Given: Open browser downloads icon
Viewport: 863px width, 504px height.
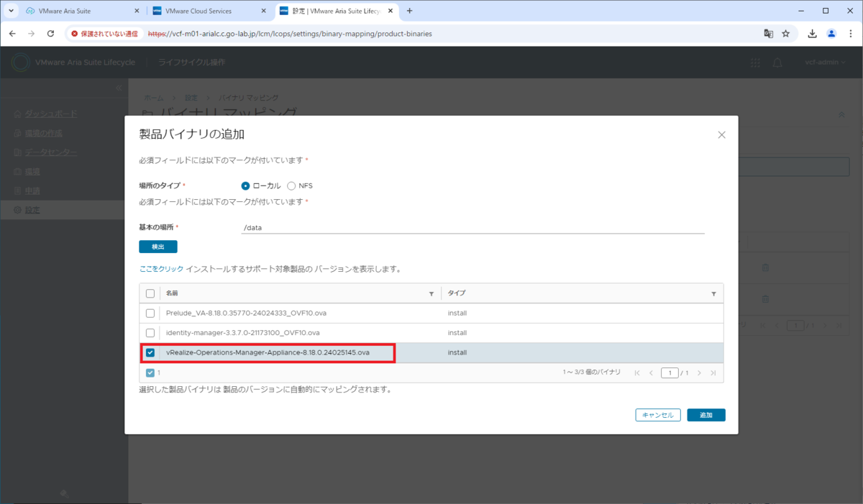Looking at the screenshot, I should click(x=813, y=34).
